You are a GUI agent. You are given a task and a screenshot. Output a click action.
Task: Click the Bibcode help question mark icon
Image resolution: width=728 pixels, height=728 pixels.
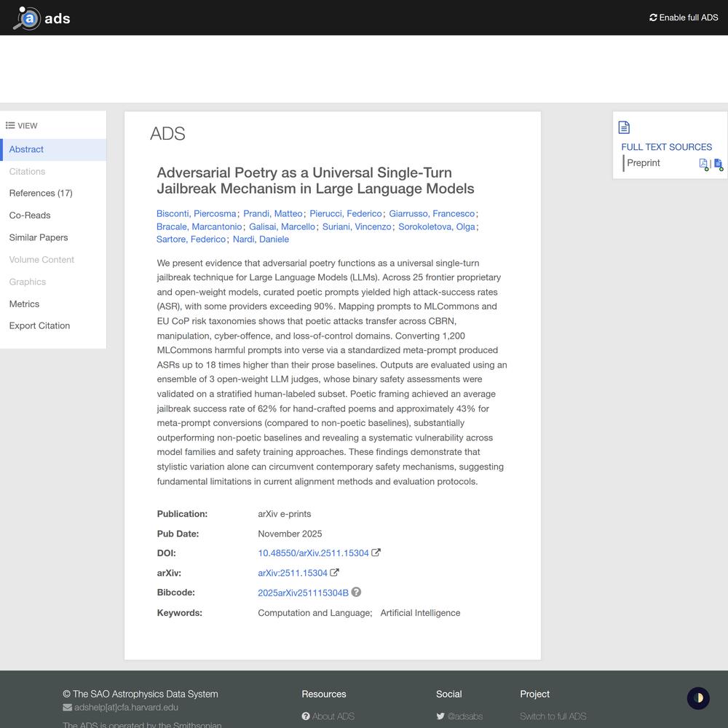(x=356, y=593)
